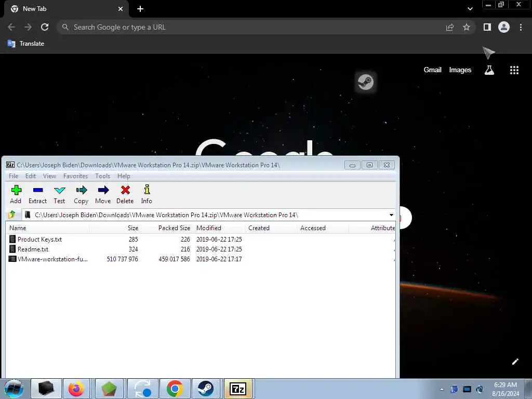Open the Translate bookmark
The height and width of the screenshot is (399, 532).
(26, 44)
